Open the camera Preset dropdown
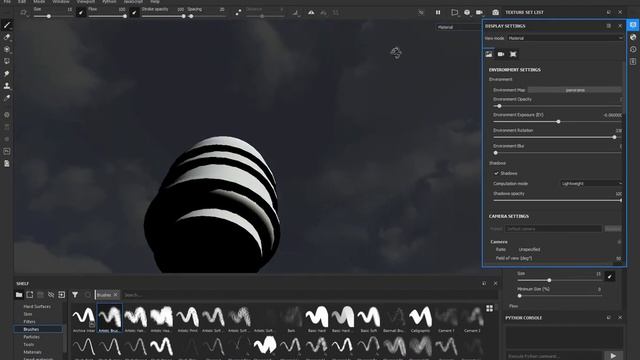The height and width of the screenshot is (360, 640). click(x=553, y=229)
